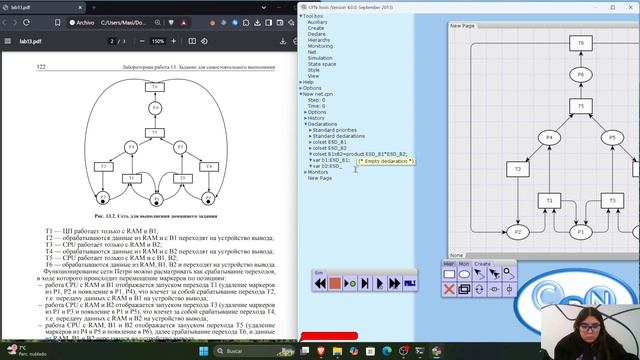Run the play-with-step-count simulation tool
This screenshot has width=640, height=360.
[x=380, y=283]
